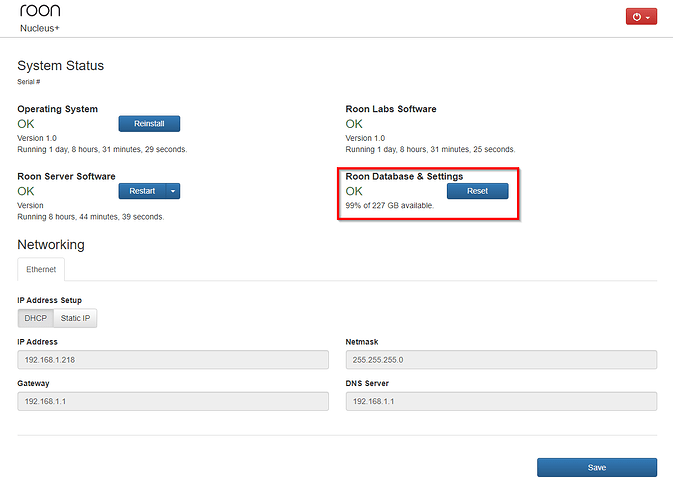The width and height of the screenshot is (673, 500).
Task: Select the Ethernet tab
Action: pos(41,269)
